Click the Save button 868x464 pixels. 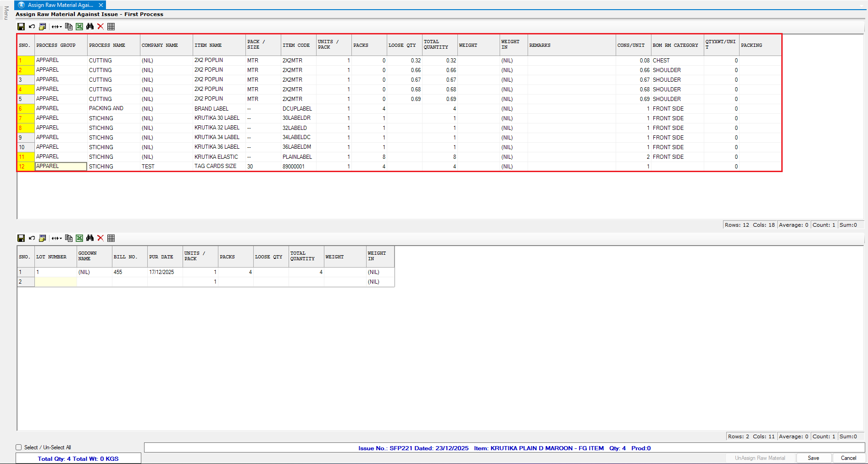(813, 458)
